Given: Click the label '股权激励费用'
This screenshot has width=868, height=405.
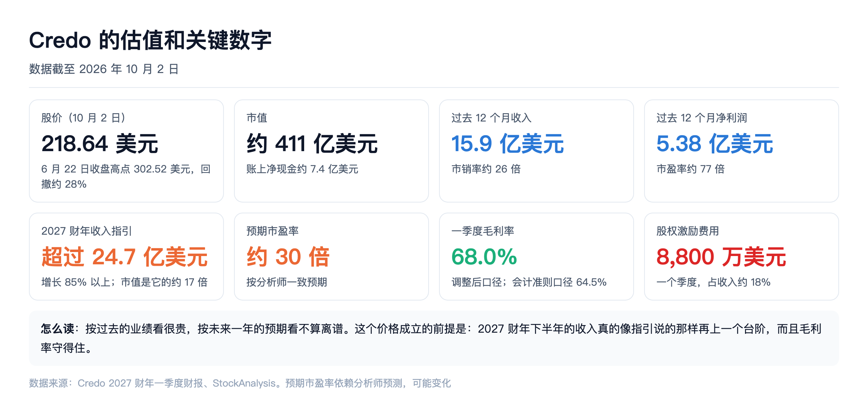Looking at the screenshot, I should 688,231.
